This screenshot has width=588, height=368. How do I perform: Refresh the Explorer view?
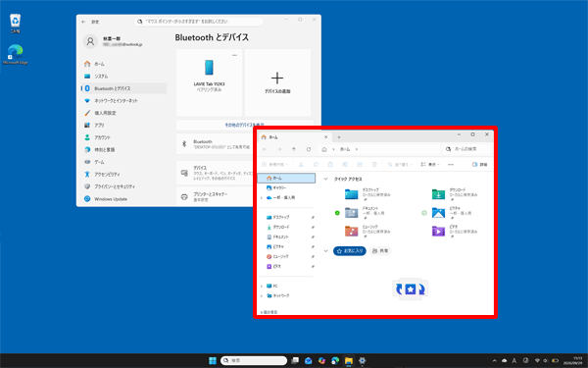pyautogui.click(x=309, y=149)
